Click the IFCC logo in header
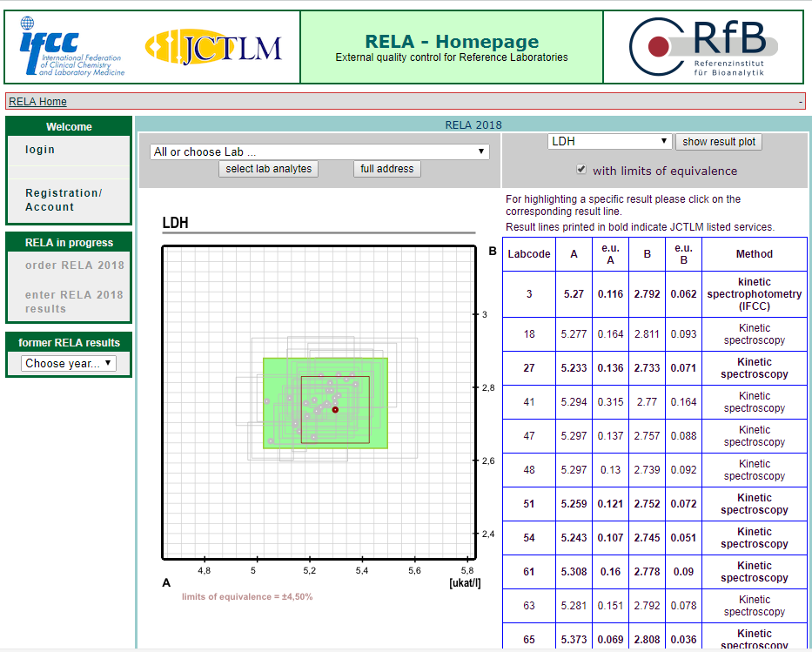The image size is (812, 652). point(71,46)
